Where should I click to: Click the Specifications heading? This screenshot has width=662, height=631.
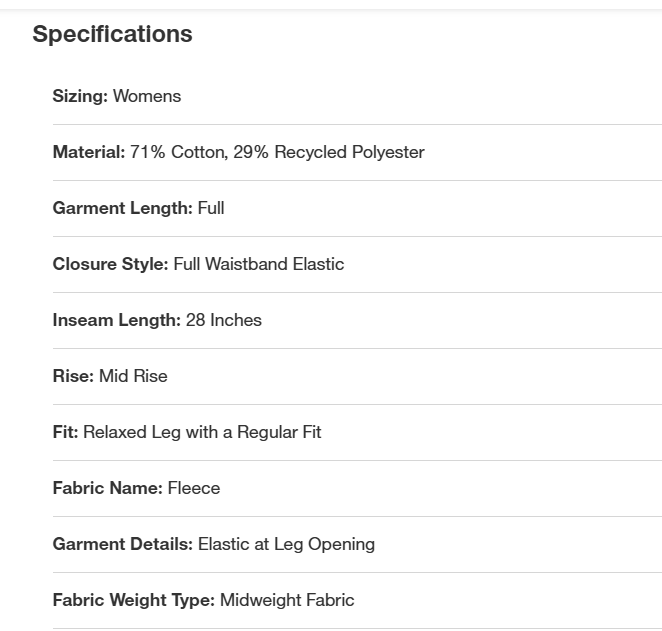(112, 34)
